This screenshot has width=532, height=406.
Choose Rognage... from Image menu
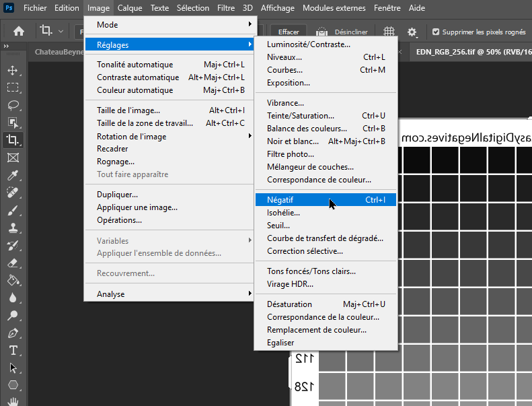click(x=169, y=162)
